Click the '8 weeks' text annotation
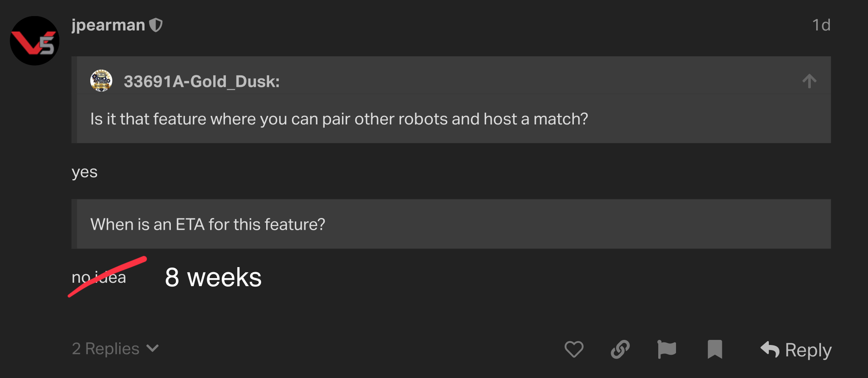 213,278
